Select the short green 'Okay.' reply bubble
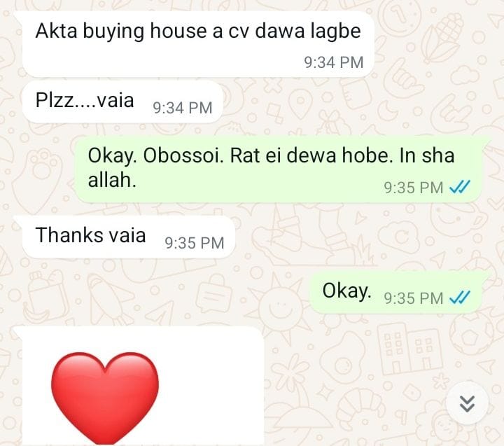504x446 pixels. point(395,292)
